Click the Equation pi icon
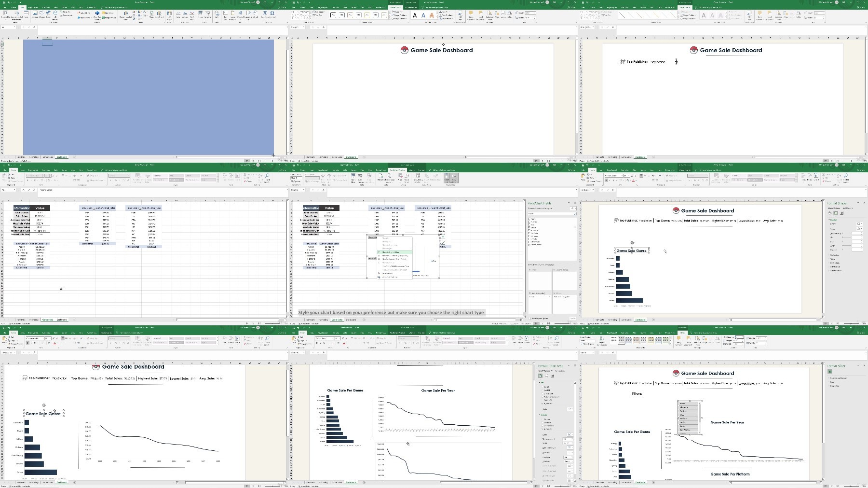The image size is (868, 488). pyautogui.click(x=264, y=14)
